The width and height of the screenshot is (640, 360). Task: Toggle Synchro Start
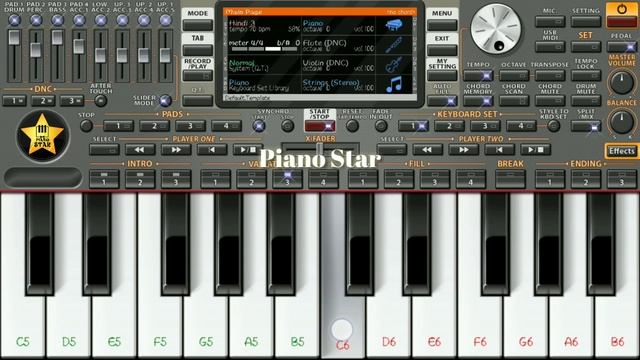click(258, 126)
